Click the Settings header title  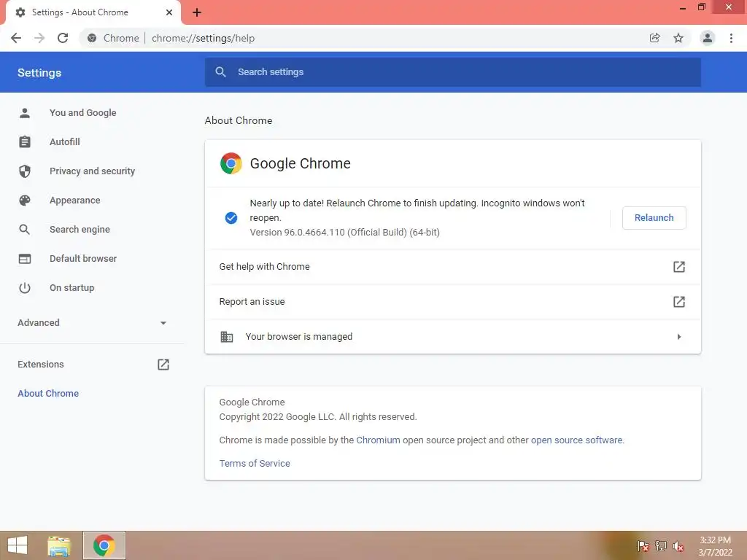[x=39, y=72]
